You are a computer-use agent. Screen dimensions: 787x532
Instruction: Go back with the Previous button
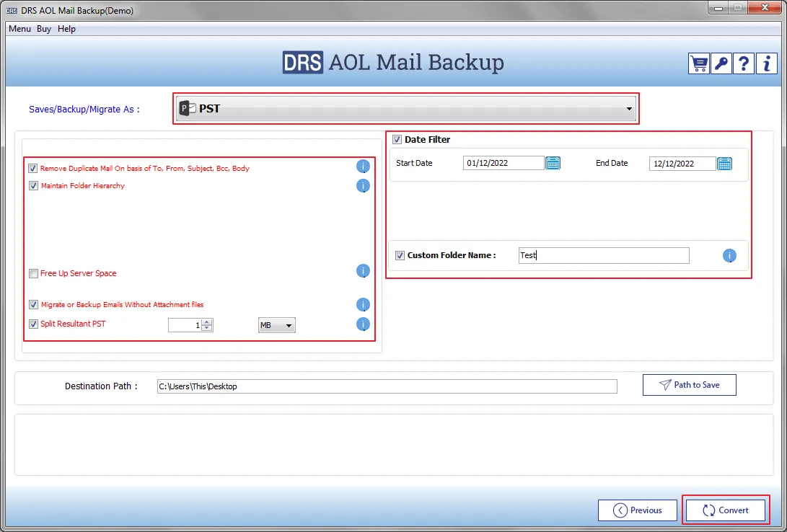638,510
